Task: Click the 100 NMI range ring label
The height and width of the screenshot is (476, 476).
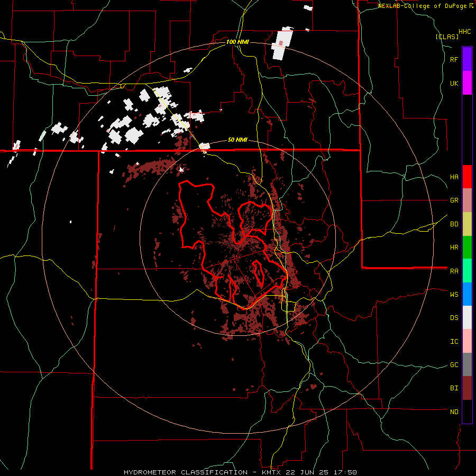Action: [237, 42]
